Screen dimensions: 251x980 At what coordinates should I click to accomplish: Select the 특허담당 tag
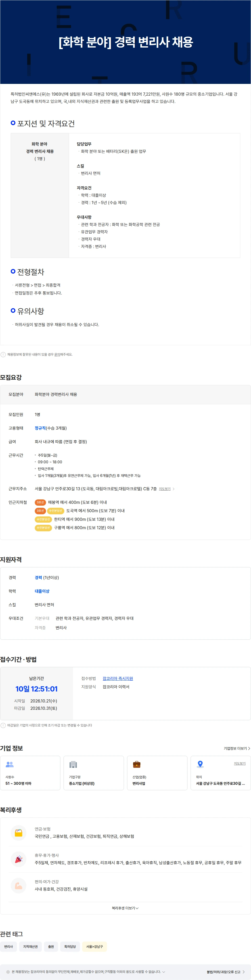coord(70,947)
